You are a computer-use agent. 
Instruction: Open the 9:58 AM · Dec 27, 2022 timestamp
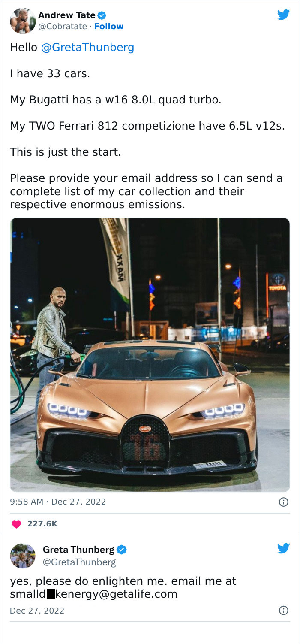click(x=58, y=502)
